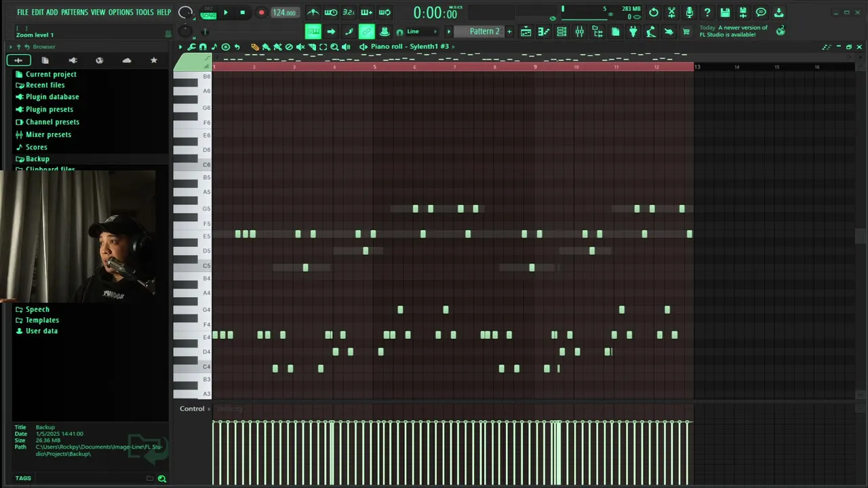Click the View browser search magnifier icon

click(x=162, y=479)
